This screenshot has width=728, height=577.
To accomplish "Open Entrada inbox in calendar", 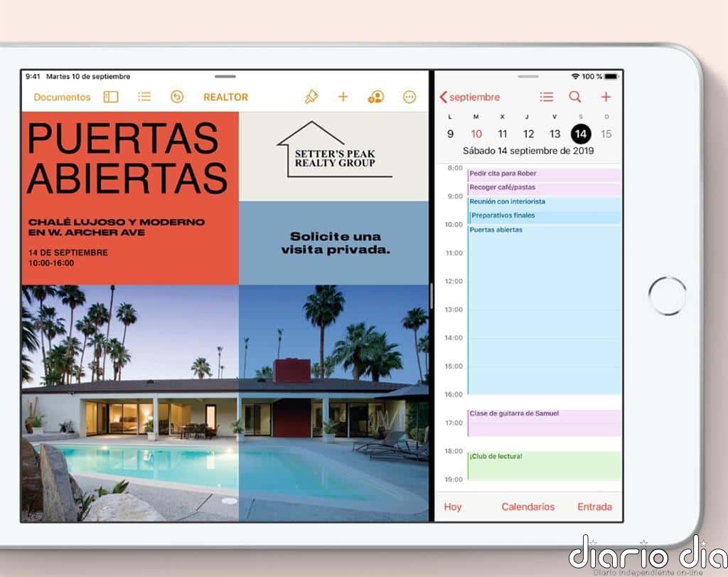I will 594,507.
